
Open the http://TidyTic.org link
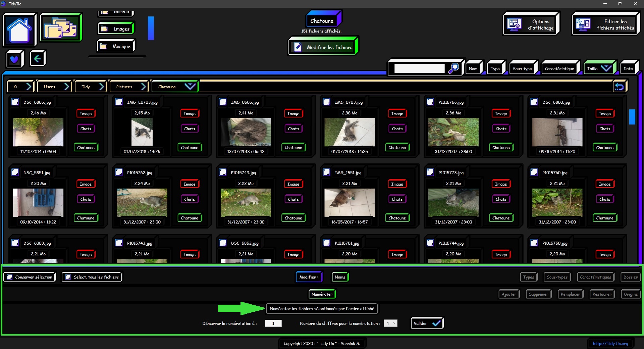(x=610, y=343)
